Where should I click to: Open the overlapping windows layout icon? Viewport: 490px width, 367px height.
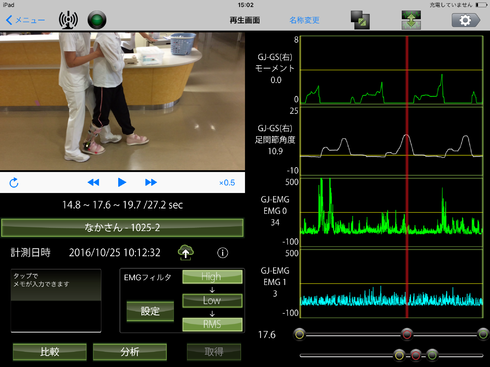(x=360, y=20)
